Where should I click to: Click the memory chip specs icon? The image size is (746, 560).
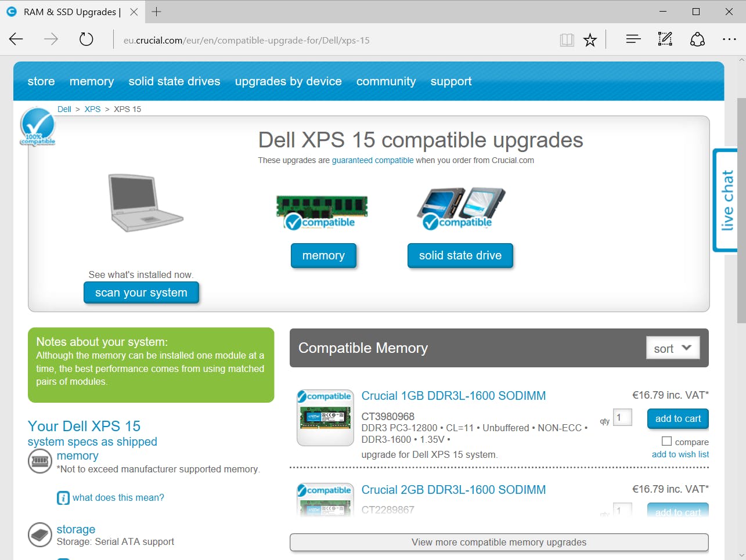[40, 461]
